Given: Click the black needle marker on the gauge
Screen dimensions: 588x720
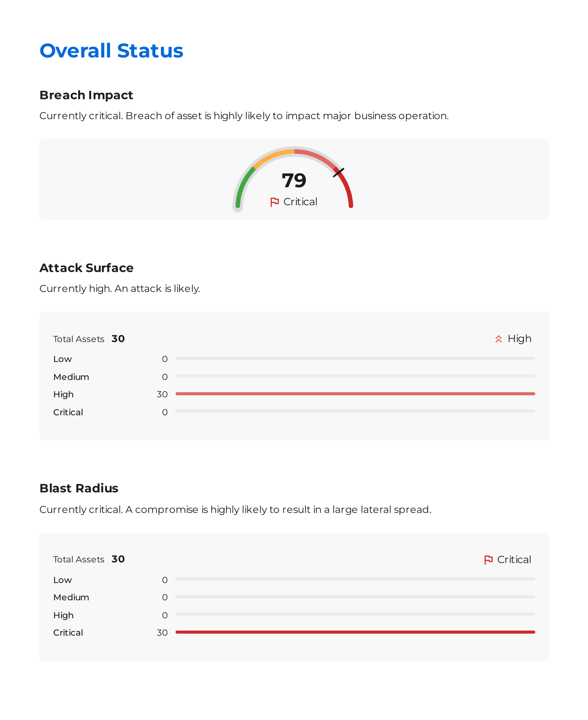Looking at the screenshot, I should click(x=338, y=172).
